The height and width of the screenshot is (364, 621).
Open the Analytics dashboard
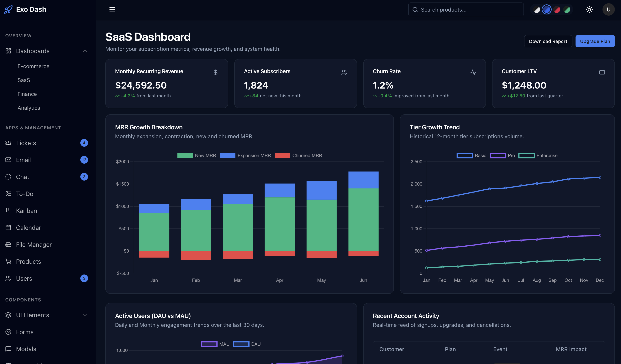click(x=29, y=108)
